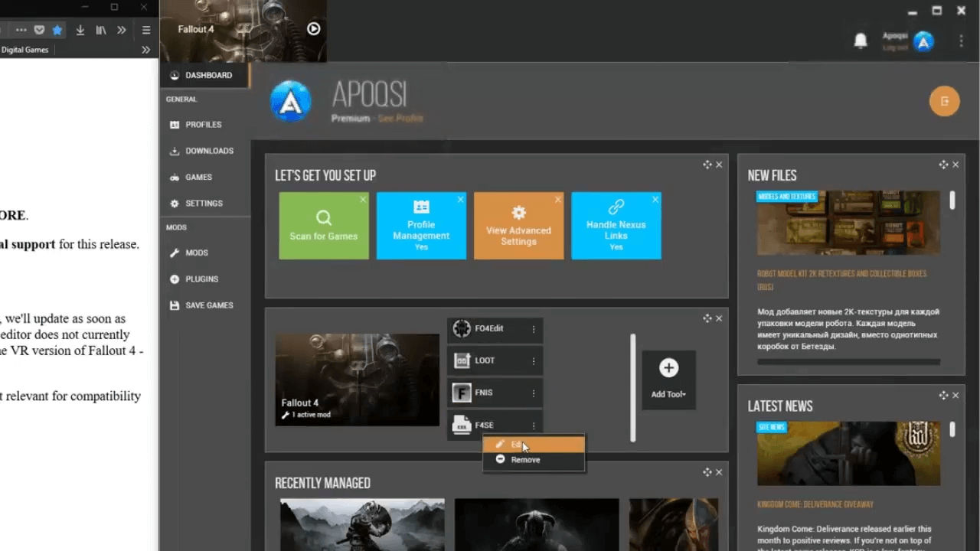Image resolution: width=980 pixels, height=551 pixels.
Task: Click the notifications bell icon
Action: tap(861, 41)
